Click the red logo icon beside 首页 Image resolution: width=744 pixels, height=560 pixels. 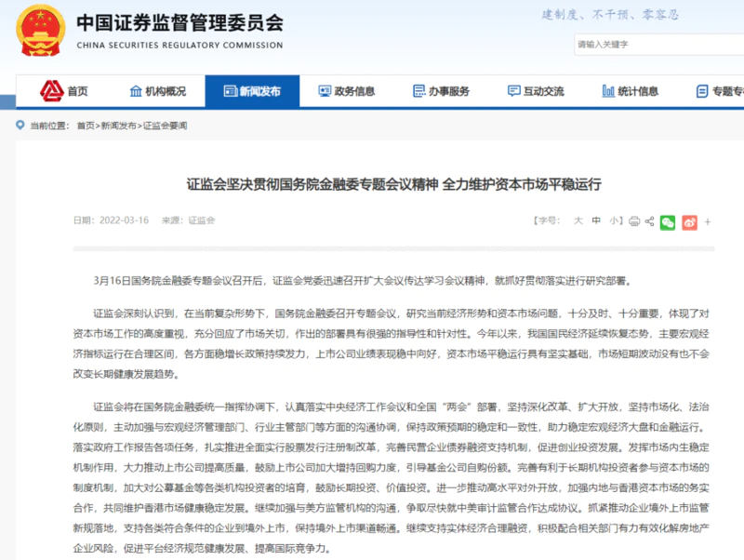pyautogui.click(x=52, y=90)
